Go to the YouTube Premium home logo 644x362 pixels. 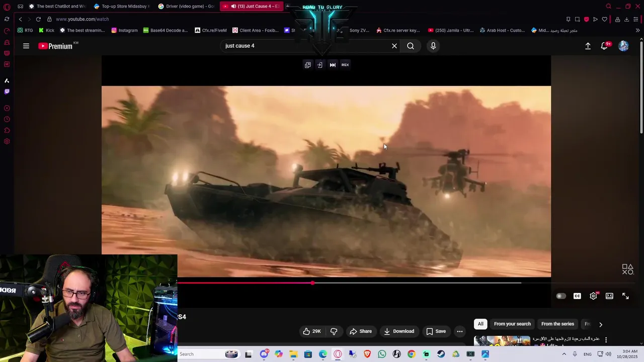55,46
